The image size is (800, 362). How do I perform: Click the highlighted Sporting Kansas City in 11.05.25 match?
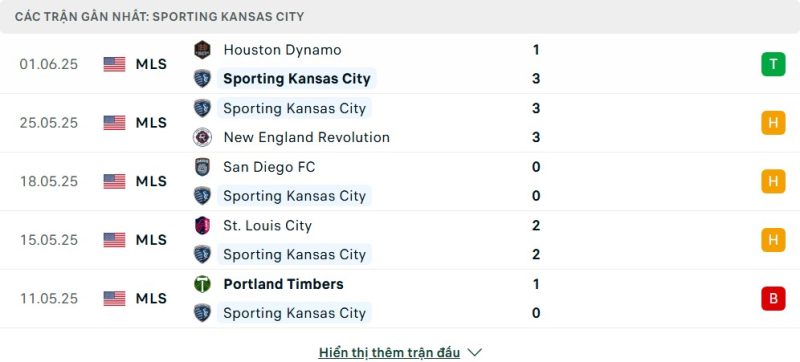point(294,313)
